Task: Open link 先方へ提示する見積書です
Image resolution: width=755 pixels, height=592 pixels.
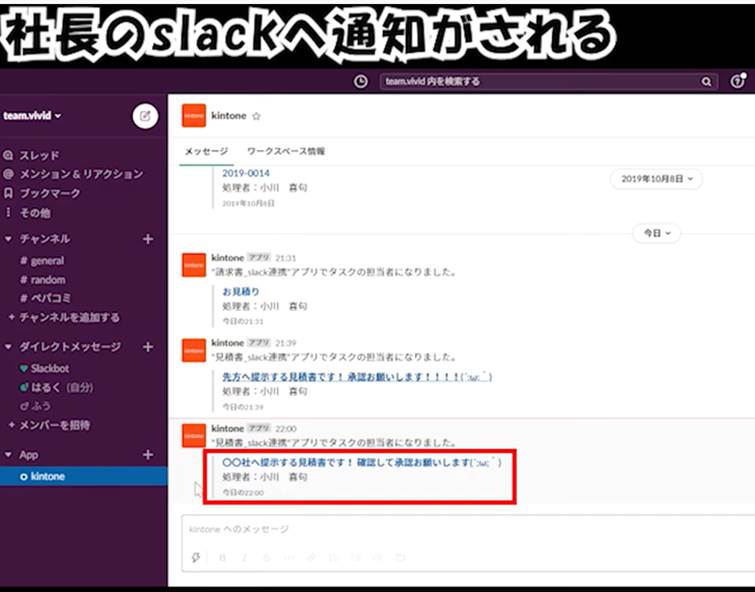Action: pos(357,377)
